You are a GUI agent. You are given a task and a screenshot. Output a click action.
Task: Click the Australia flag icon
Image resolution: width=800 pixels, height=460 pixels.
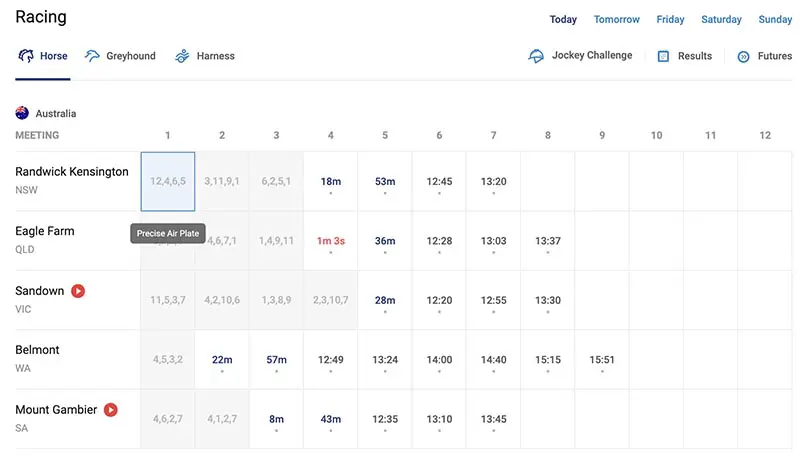[x=22, y=114]
